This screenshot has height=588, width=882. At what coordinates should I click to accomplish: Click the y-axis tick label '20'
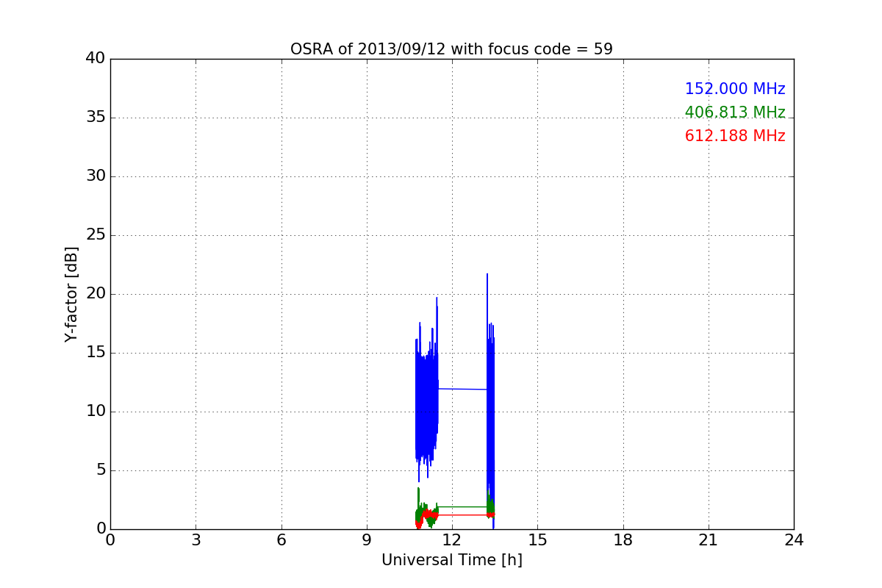[x=95, y=294]
